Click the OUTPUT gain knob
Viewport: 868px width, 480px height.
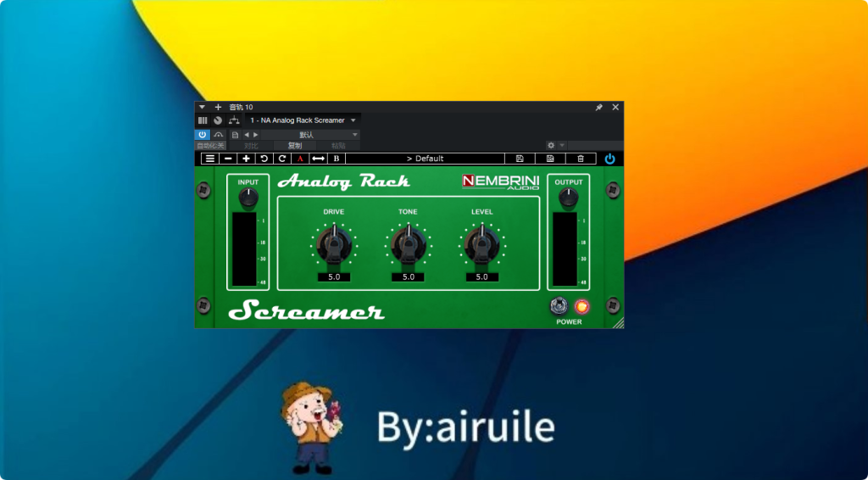(568, 197)
